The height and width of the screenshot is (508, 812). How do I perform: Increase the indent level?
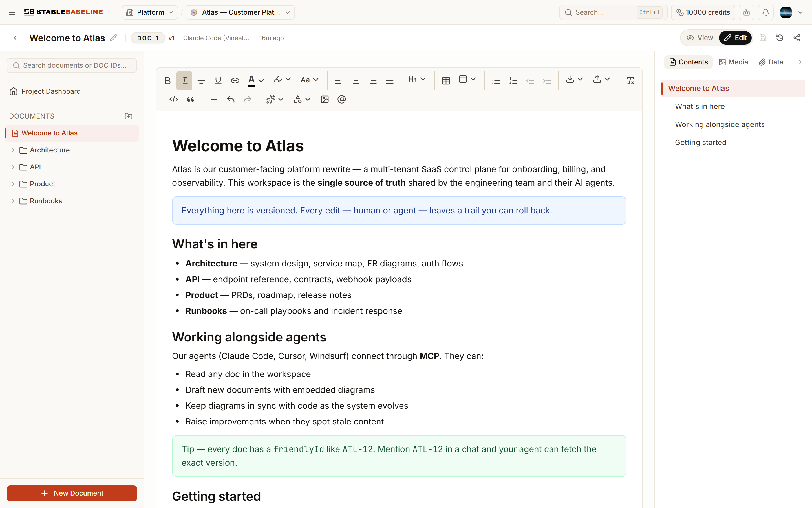pos(547,81)
